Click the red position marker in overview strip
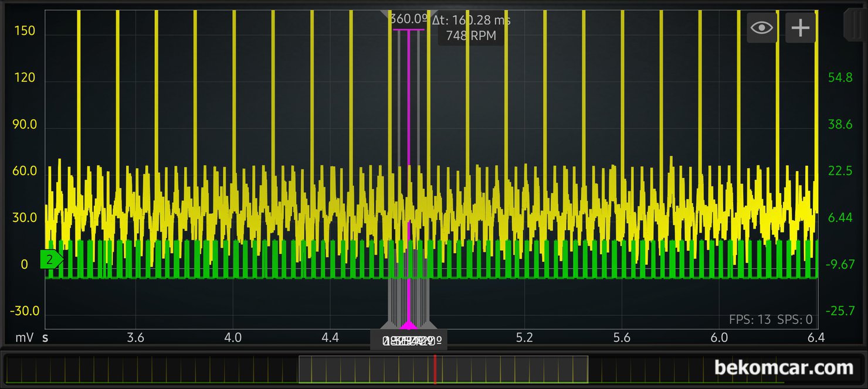Viewport: 868px width, 389px height. 435,370
